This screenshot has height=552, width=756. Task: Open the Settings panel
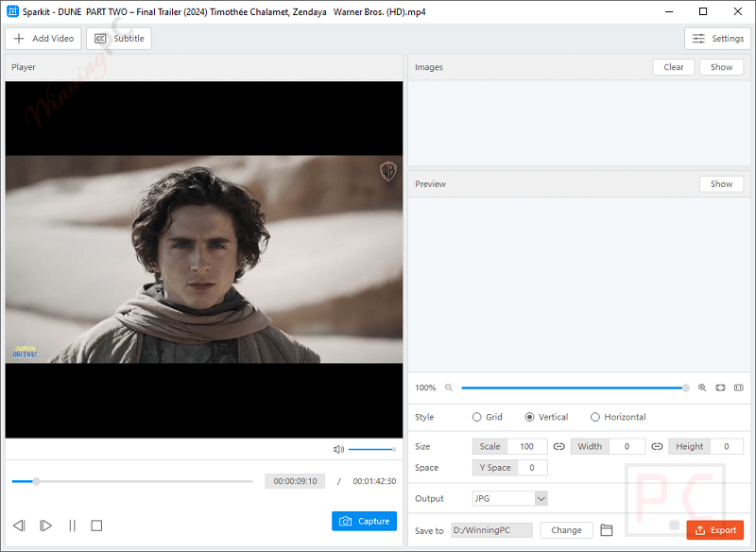point(717,39)
